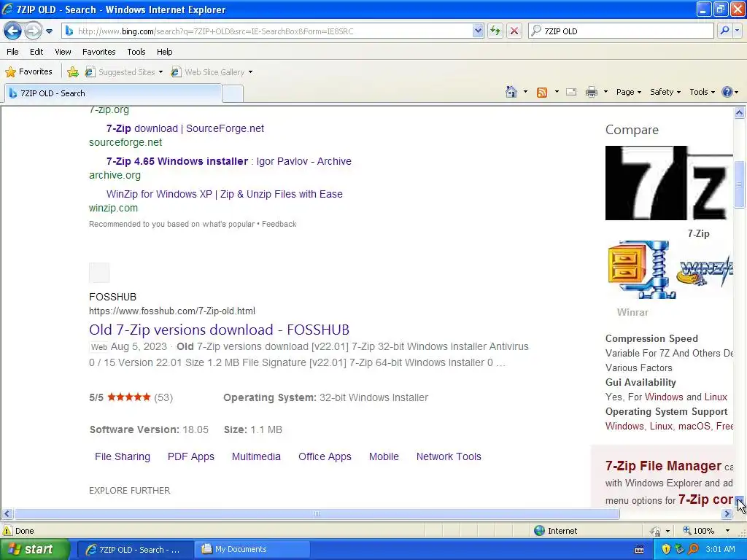Click the taskbar clock showing 3:01 AM
This screenshot has width=747, height=560.
720,550
